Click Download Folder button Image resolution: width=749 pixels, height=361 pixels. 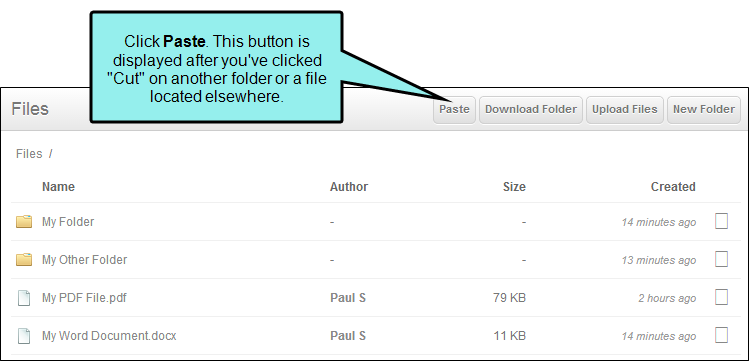[x=531, y=109]
